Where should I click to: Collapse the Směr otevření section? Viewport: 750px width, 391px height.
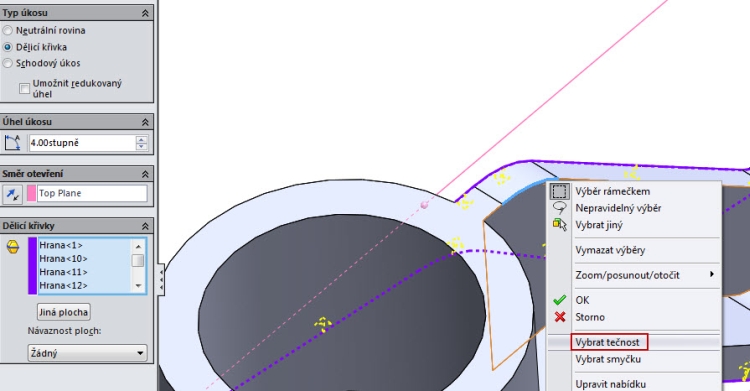point(145,175)
